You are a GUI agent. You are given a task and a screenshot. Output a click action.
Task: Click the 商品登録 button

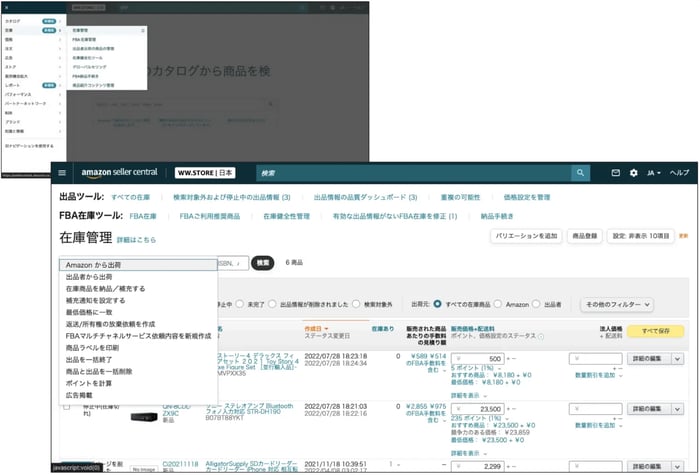(585, 236)
